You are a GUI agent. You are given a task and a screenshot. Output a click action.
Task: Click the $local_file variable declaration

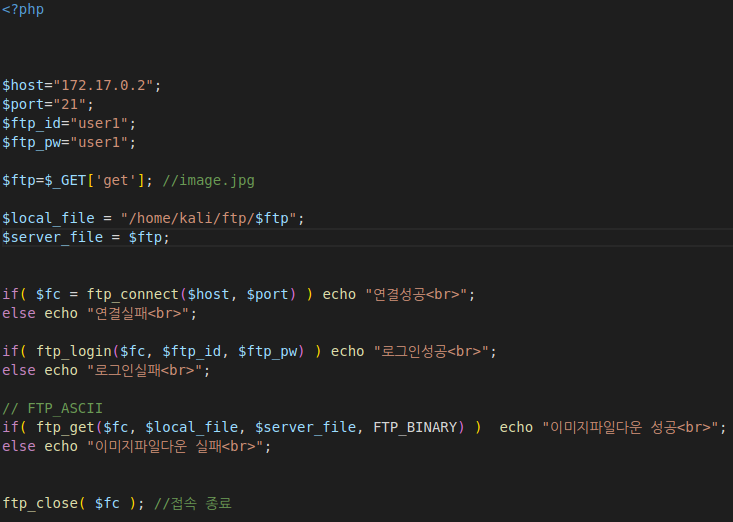pyautogui.click(x=49, y=218)
